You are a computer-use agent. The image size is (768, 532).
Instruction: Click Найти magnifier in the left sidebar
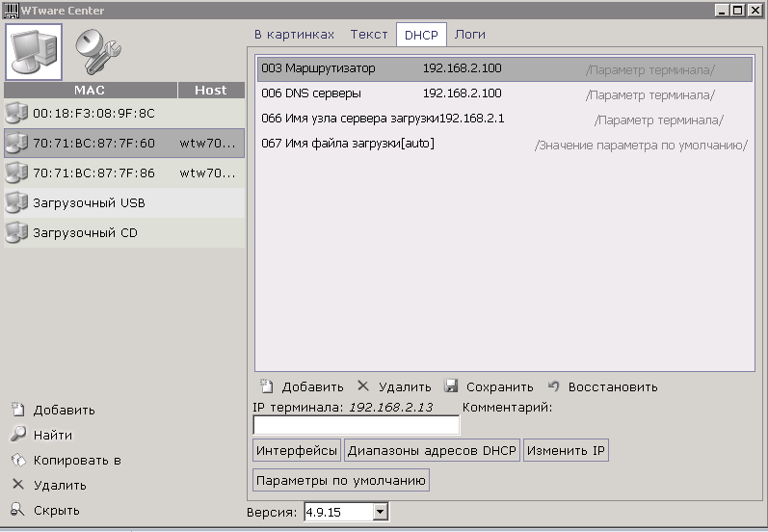pos(17,435)
